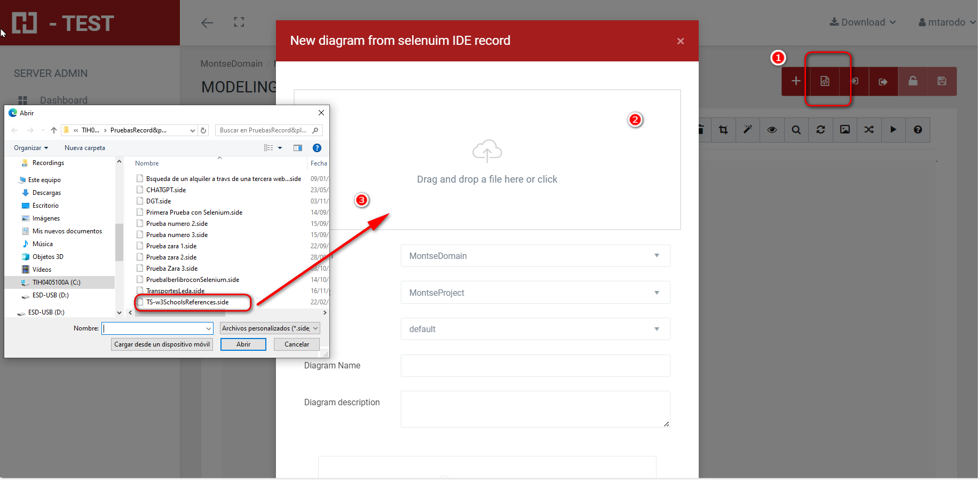Click the plus icon to add new diagram
The width and height of the screenshot is (980, 480).
[795, 81]
